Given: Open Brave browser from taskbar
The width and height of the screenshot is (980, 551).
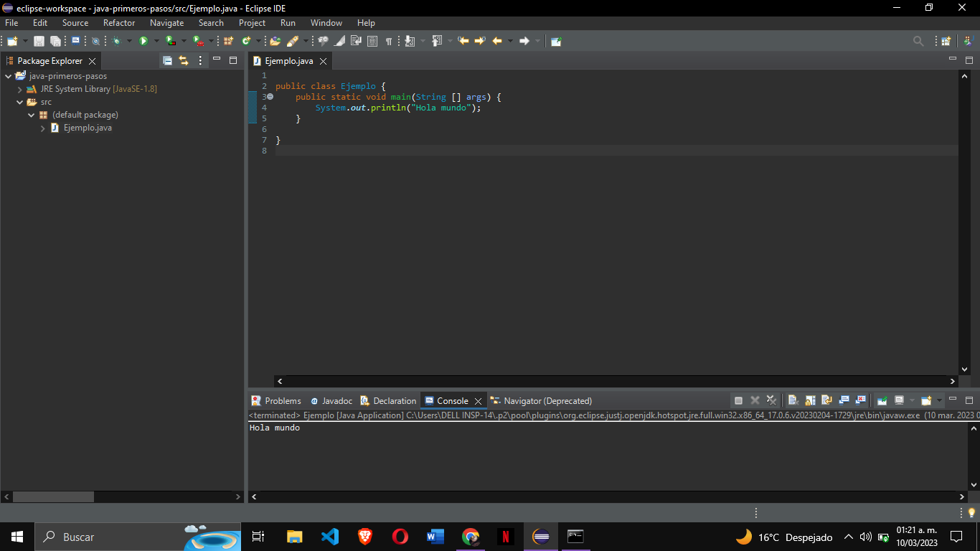Looking at the screenshot, I should 365,536.
